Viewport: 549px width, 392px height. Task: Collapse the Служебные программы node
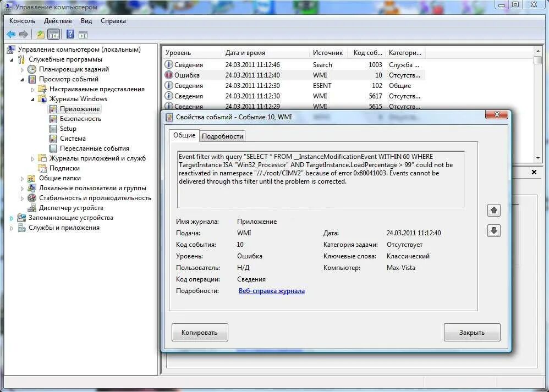coord(12,60)
